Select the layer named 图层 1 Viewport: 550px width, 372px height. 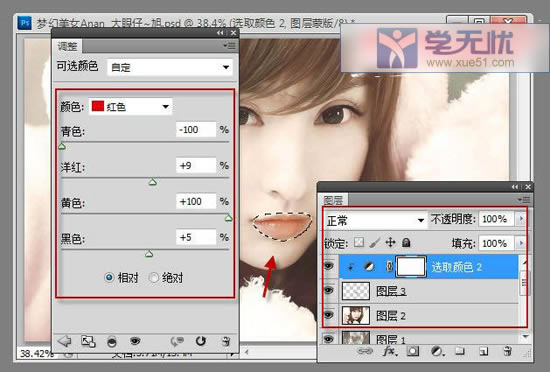pyautogui.click(x=390, y=339)
